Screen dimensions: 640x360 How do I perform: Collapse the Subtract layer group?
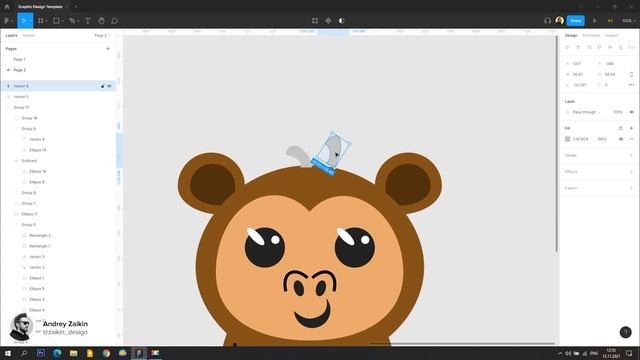[16, 161]
